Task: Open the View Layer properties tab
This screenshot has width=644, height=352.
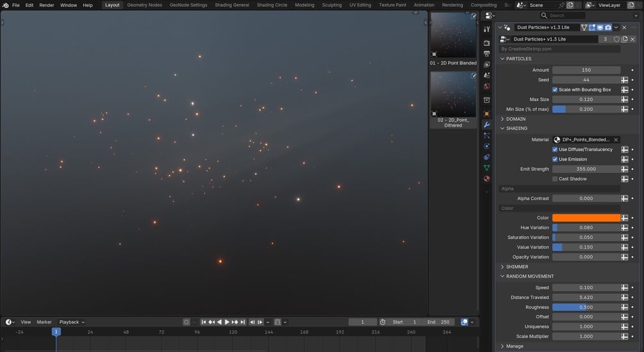Action: (487, 65)
